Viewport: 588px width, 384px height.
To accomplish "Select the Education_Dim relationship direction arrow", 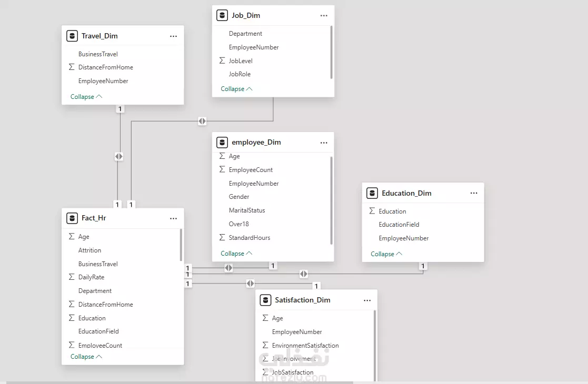I will pos(304,274).
